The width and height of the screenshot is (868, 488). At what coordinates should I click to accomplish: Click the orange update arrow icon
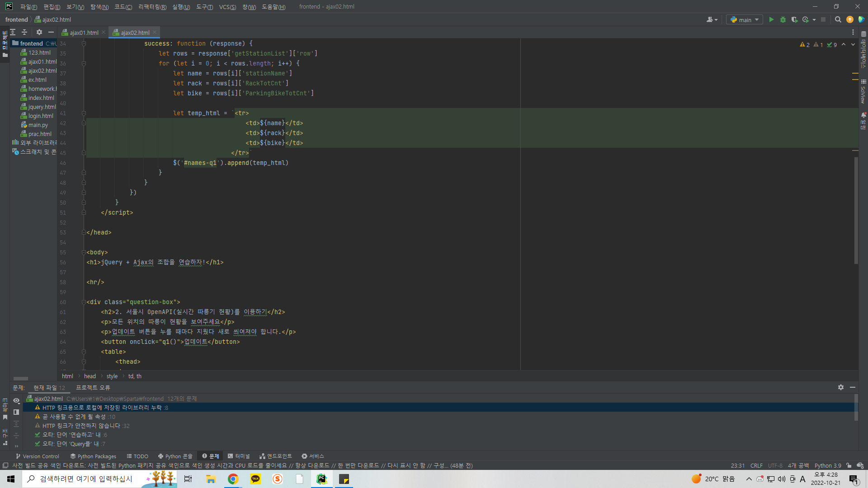point(850,20)
